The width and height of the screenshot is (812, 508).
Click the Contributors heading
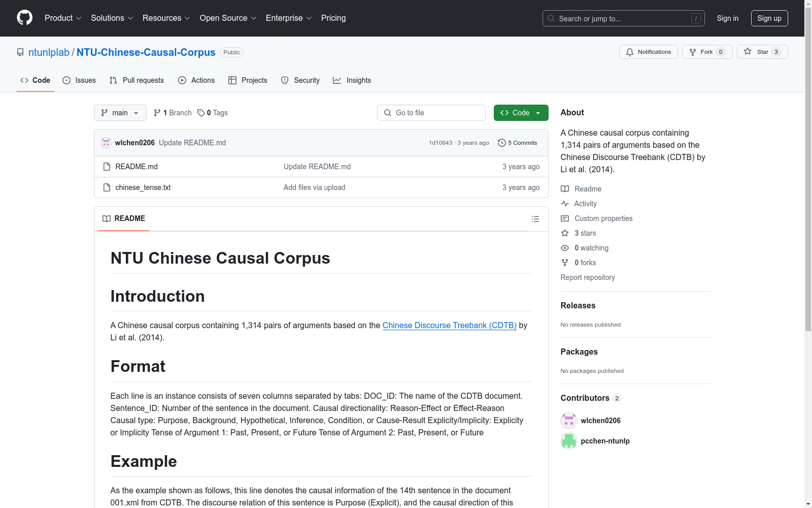click(585, 398)
